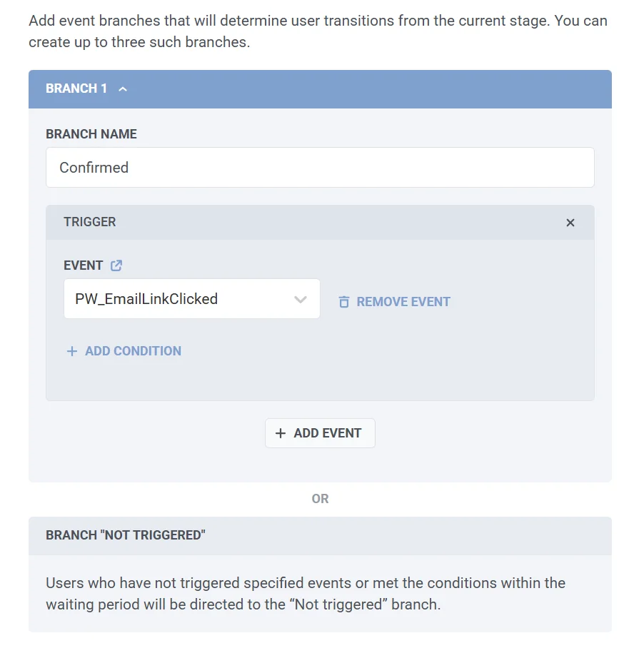Collapse Branch 1 using the chevron icon
Screen dimensions: 644x653
click(123, 89)
